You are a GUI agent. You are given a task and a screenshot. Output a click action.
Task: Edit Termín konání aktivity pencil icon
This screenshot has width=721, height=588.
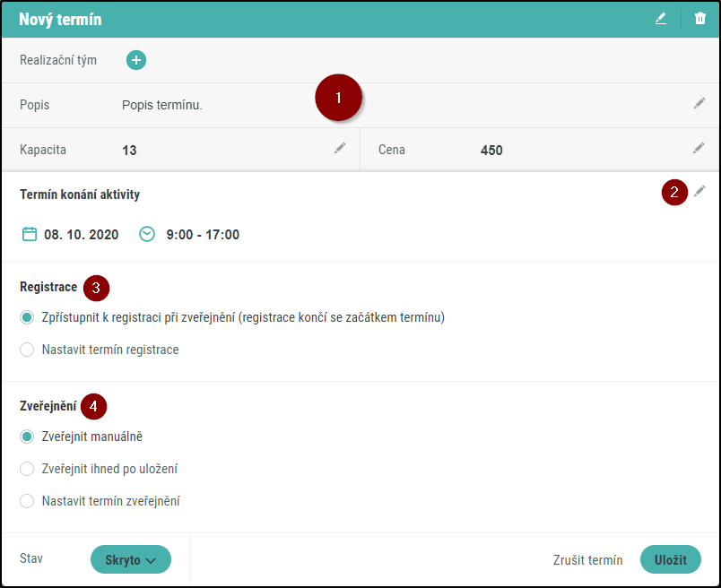(x=699, y=191)
